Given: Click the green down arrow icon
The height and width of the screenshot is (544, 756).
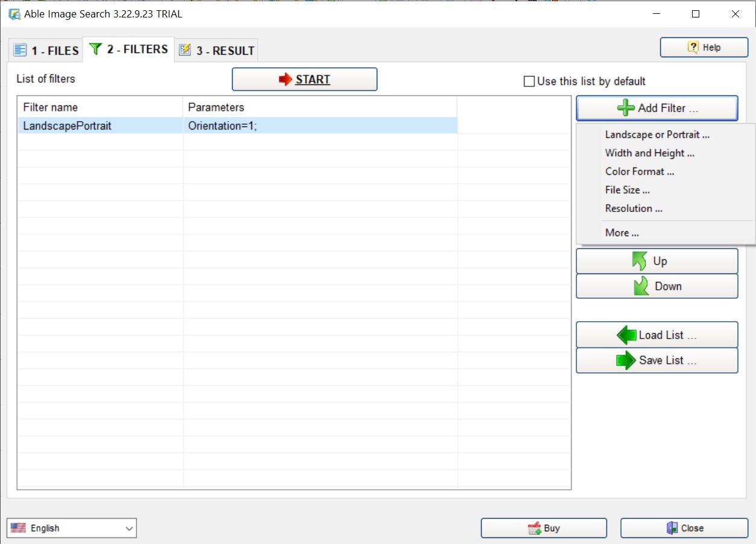Looking at the screenshot, I should click(x=641, y=286).
